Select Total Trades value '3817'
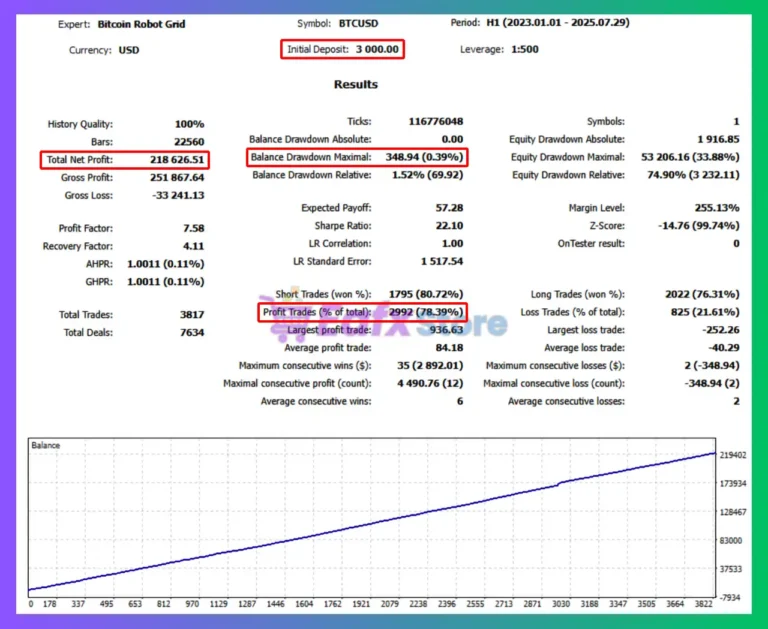This screenshot has width=768, height=629. point(192,314)
